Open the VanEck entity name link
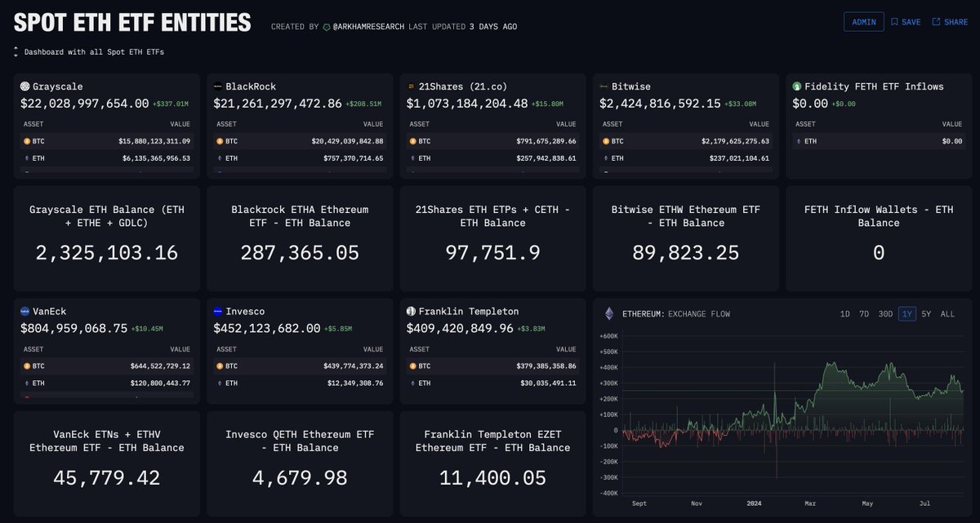Screen dimensions: 980x523 point(51,312)
